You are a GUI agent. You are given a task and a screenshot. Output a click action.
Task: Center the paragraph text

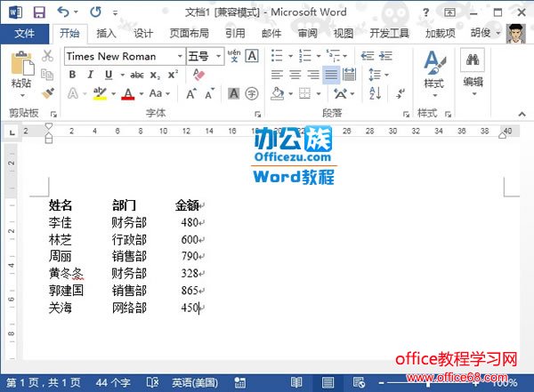(295, 75)
